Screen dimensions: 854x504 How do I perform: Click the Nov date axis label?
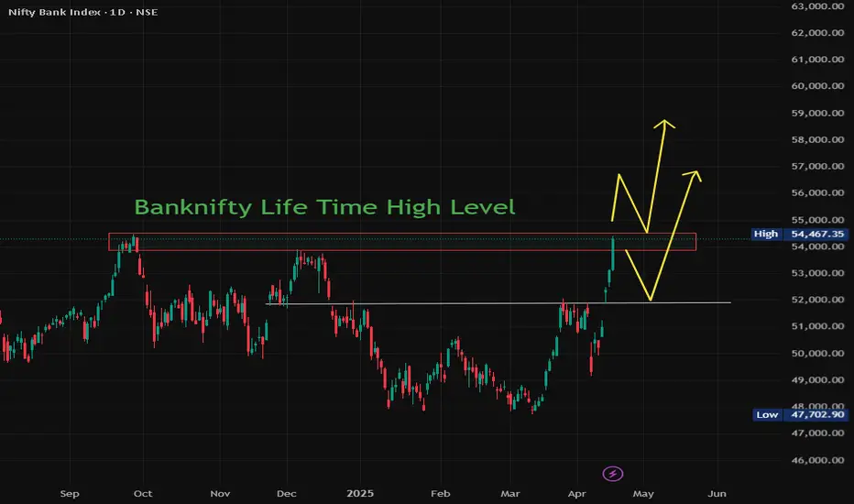pos(220,494)
